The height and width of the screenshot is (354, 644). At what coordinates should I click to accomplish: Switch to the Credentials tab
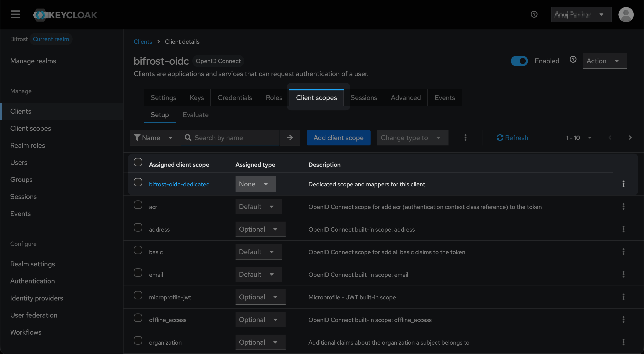[235, 98]
